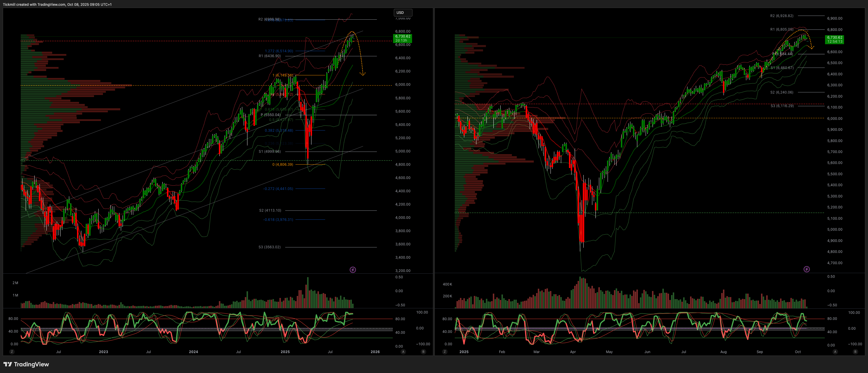Click the P (5550.04) pivot label
This screenshot has height=373, width=868.
coord(270,115)
